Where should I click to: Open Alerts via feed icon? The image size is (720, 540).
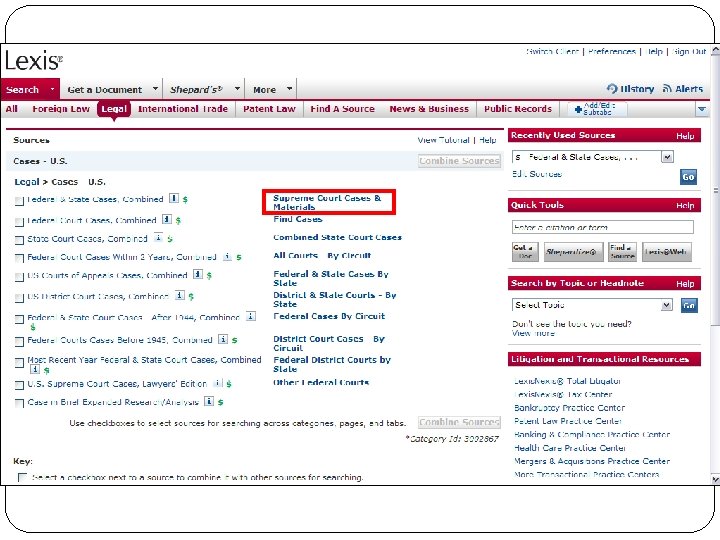point(667,89)
